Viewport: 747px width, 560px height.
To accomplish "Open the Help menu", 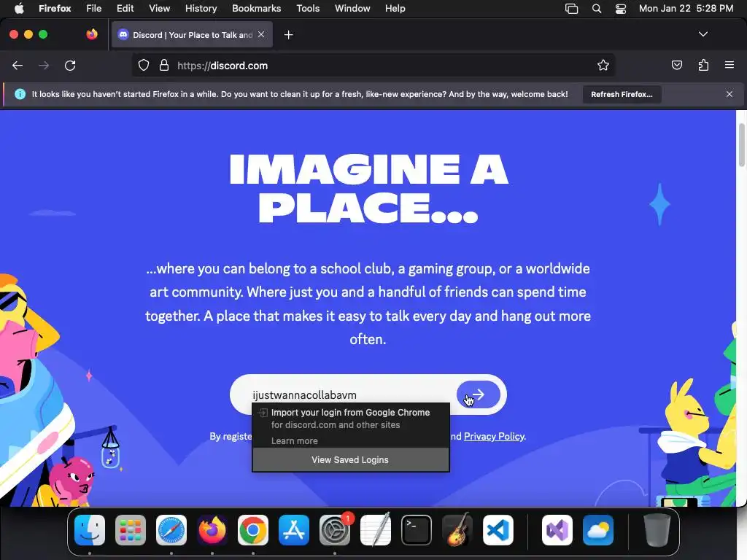I will [395, 9].
